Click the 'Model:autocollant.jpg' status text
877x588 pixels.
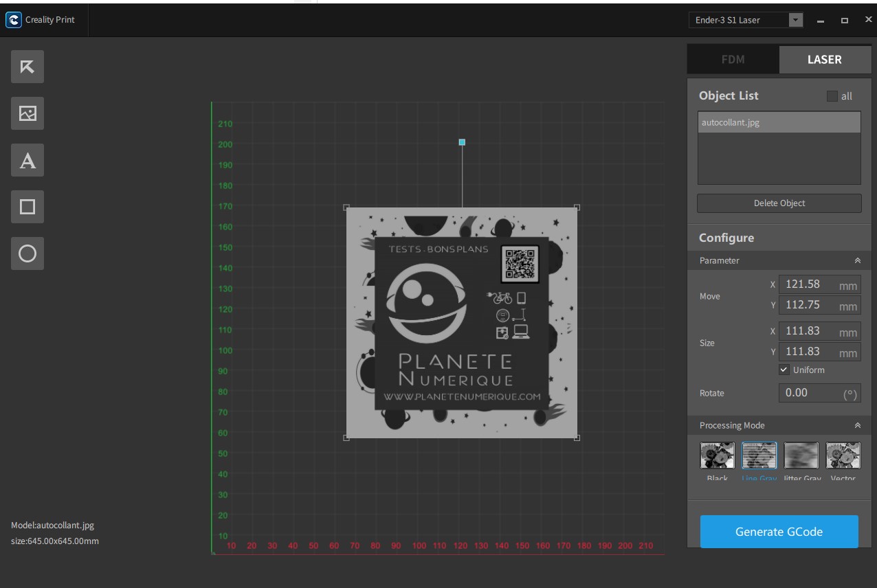53,525
